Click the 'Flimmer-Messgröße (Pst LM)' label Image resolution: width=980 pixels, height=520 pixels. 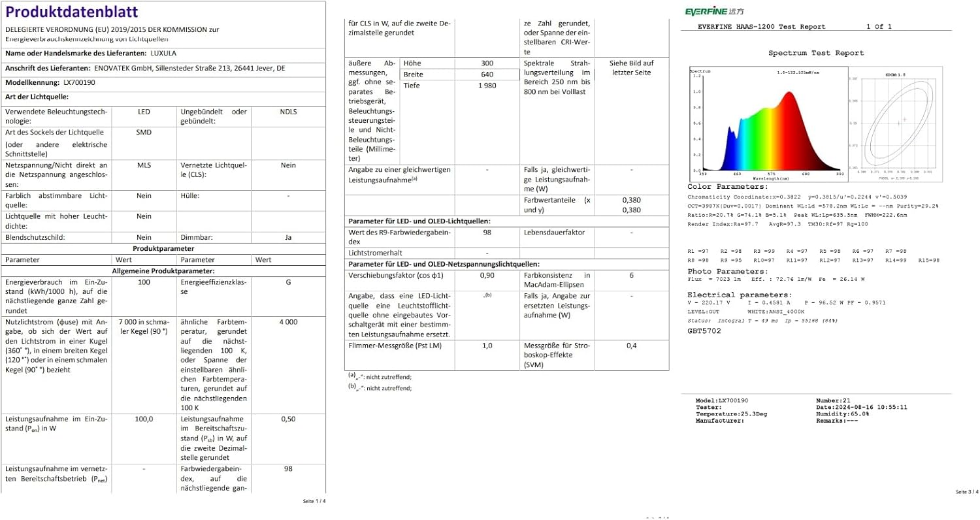(397, 346)
